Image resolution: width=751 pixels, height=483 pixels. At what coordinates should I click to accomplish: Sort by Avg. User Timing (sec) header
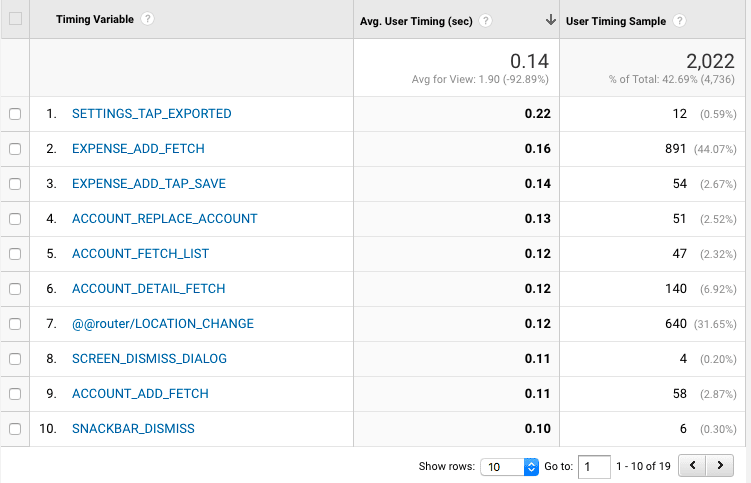coord(416,21)
